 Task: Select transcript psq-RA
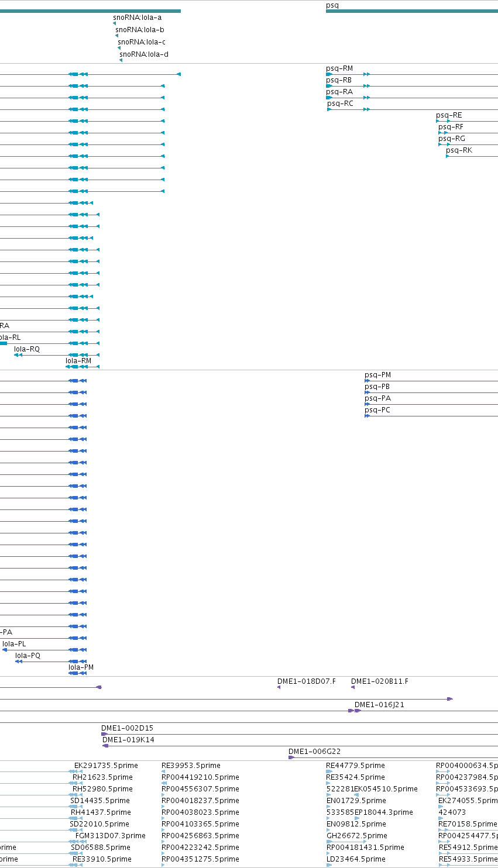339,92
